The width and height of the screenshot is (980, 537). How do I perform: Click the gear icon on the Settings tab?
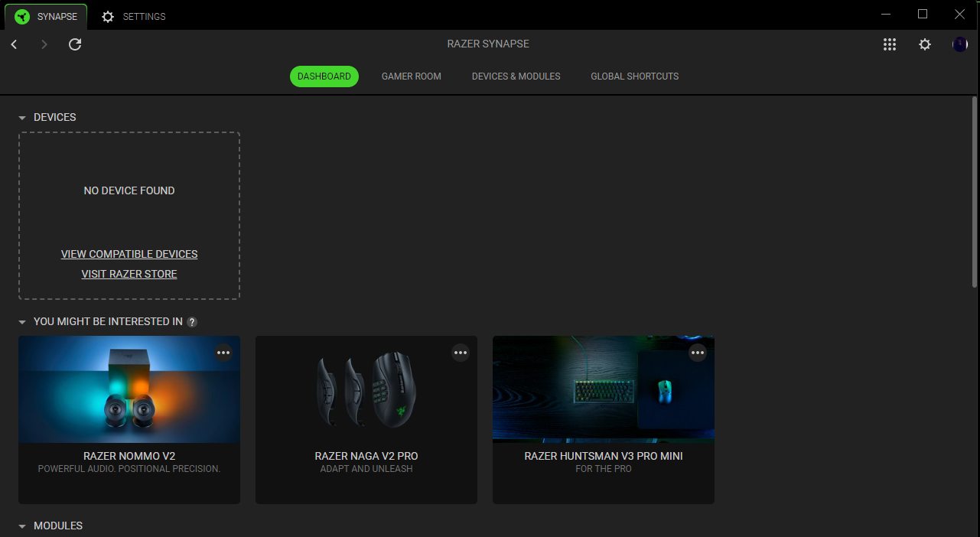[108, 16]
